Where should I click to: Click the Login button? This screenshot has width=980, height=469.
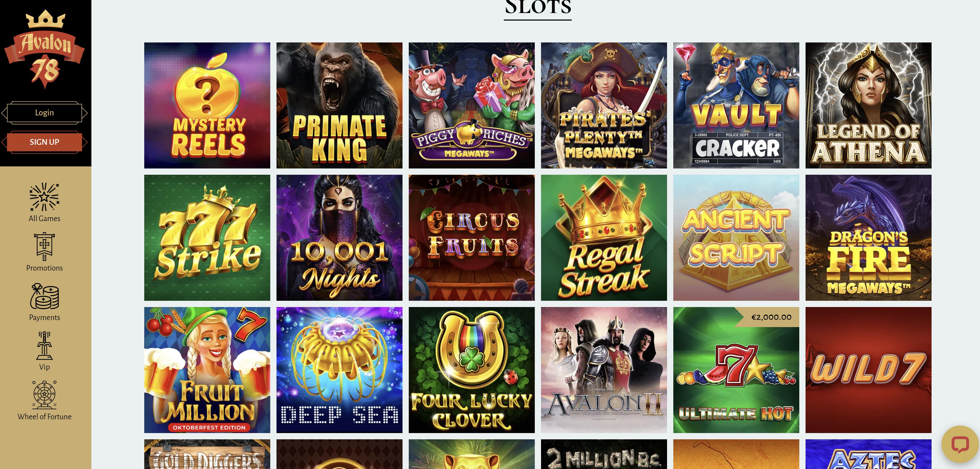pyautogui.click(x=45, y=112)
